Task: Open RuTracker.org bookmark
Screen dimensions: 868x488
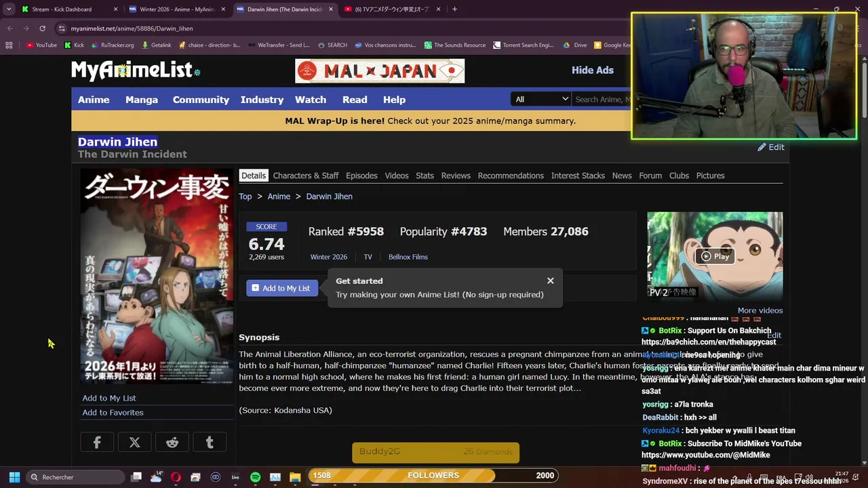Action: pos(113,45)
